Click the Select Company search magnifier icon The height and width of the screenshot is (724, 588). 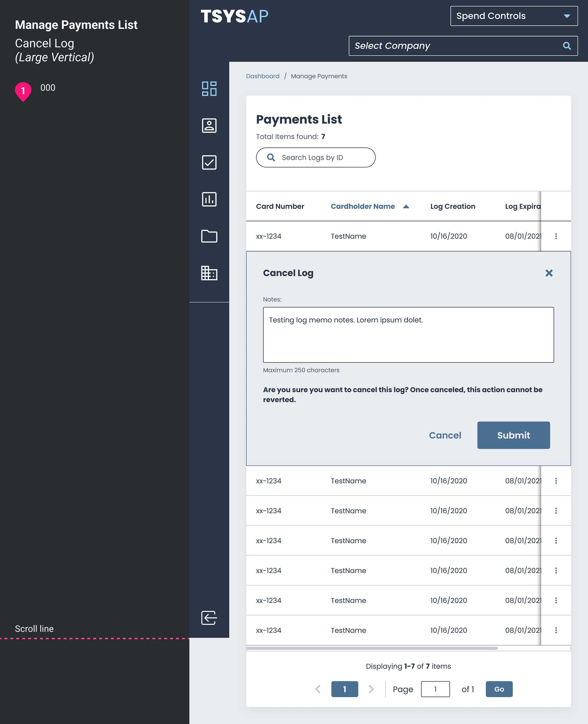tap(567, 46)
